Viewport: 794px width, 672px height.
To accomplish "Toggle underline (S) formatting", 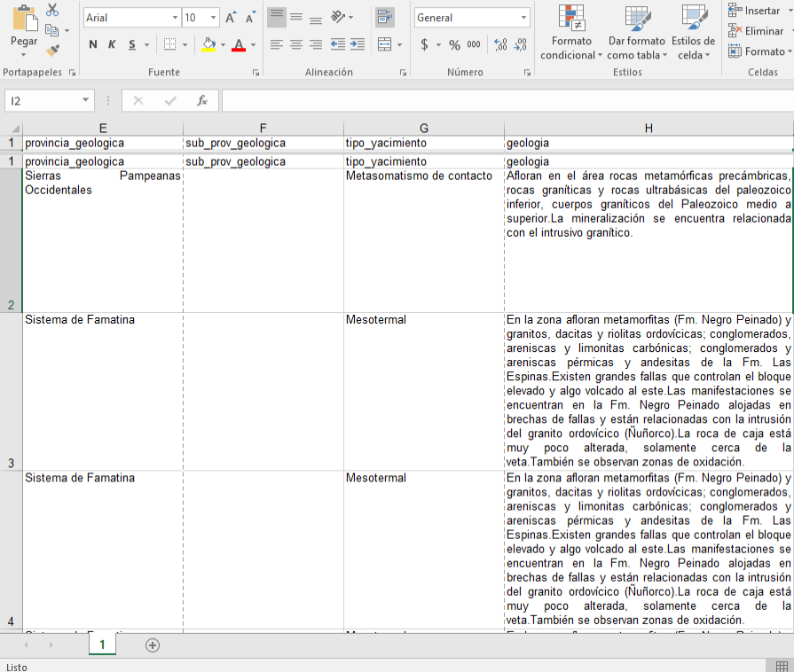I will pos(132,44).
